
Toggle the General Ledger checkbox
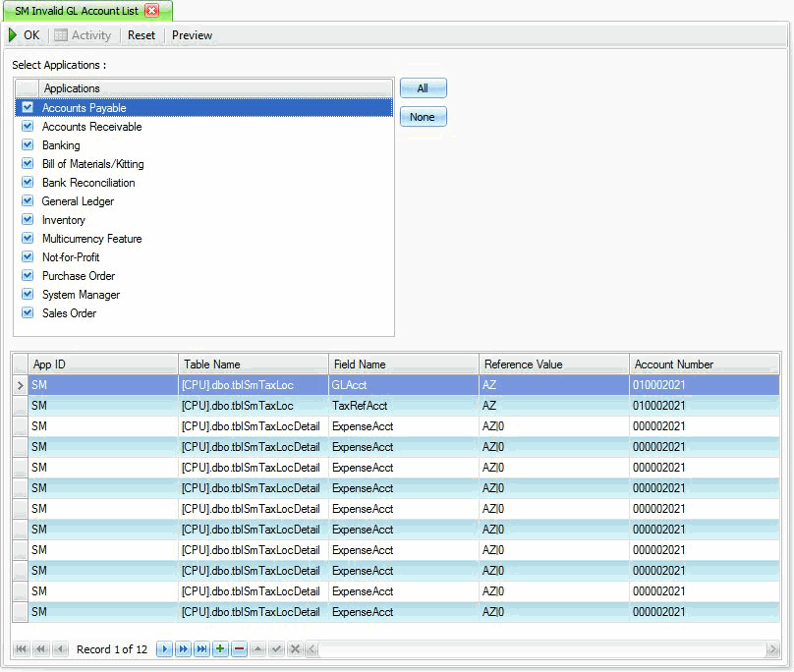tap(28, 201)
